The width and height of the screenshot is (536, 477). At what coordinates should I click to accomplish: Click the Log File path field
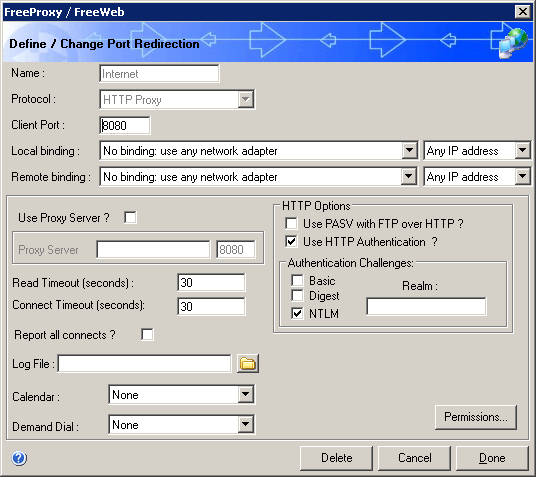pyautogui.click(x=145, y=363)
